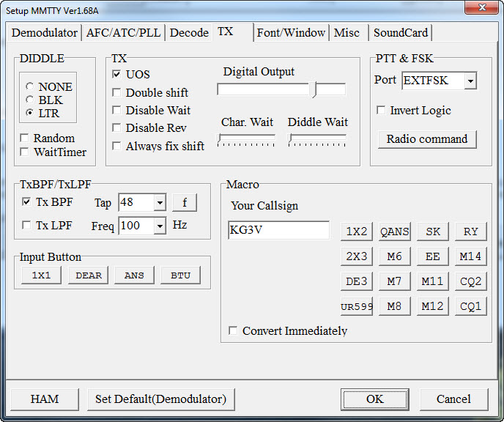This screenshot has height=422, width=504.
Task: Switch to the Demodulator tab
Action: pos(45,33)
